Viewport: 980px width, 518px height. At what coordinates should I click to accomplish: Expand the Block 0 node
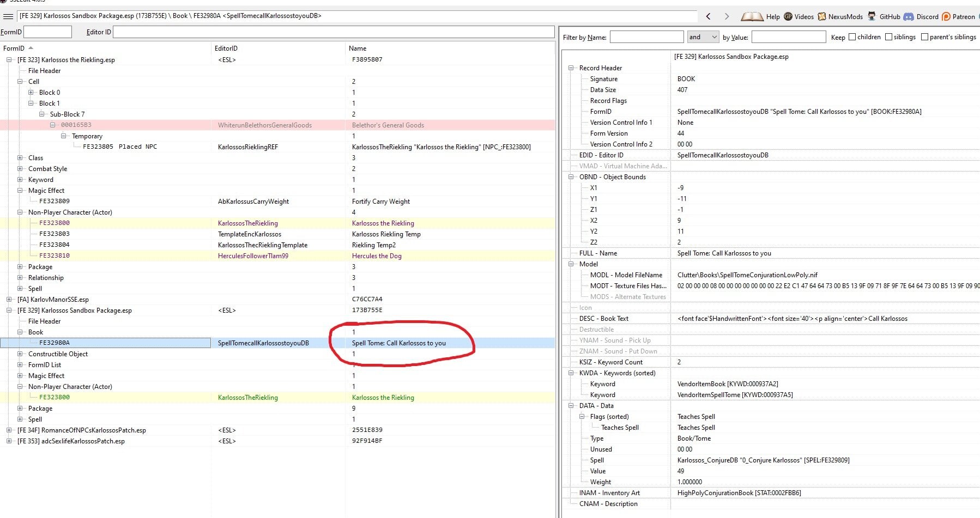pos(31,93)
